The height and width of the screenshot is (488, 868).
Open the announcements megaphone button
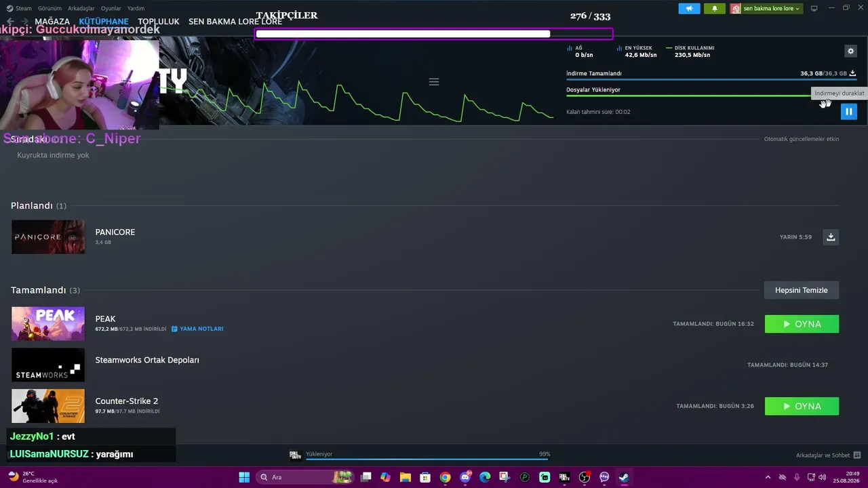(689, 9)
